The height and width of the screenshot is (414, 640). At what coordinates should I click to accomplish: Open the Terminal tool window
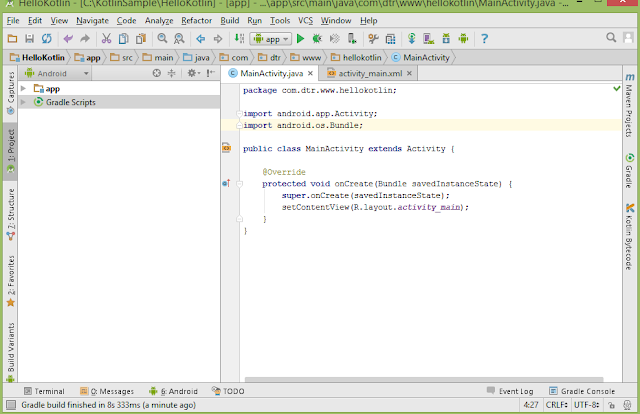tap(44, 391)
